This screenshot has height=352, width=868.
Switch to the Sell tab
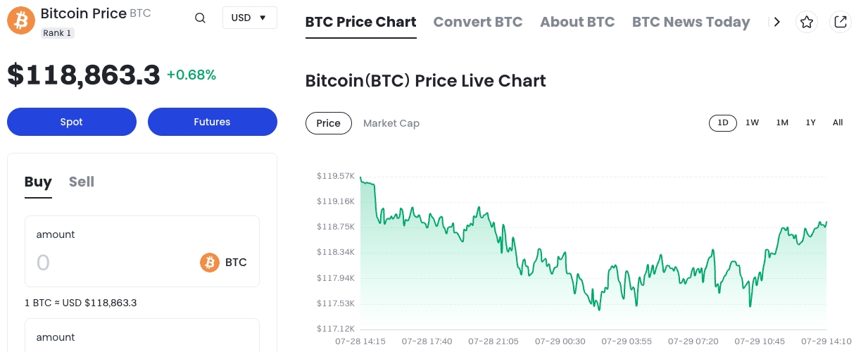point(82,182)
